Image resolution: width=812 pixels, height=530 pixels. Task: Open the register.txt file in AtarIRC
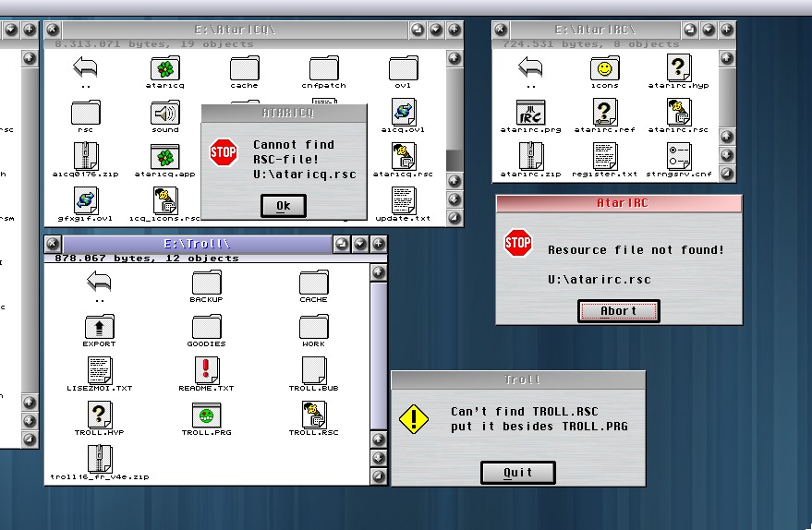(604, 156)
